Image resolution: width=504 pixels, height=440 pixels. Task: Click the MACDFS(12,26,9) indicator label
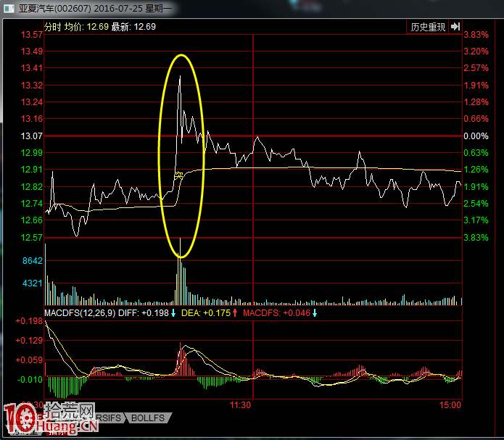[x=80, y=312]
